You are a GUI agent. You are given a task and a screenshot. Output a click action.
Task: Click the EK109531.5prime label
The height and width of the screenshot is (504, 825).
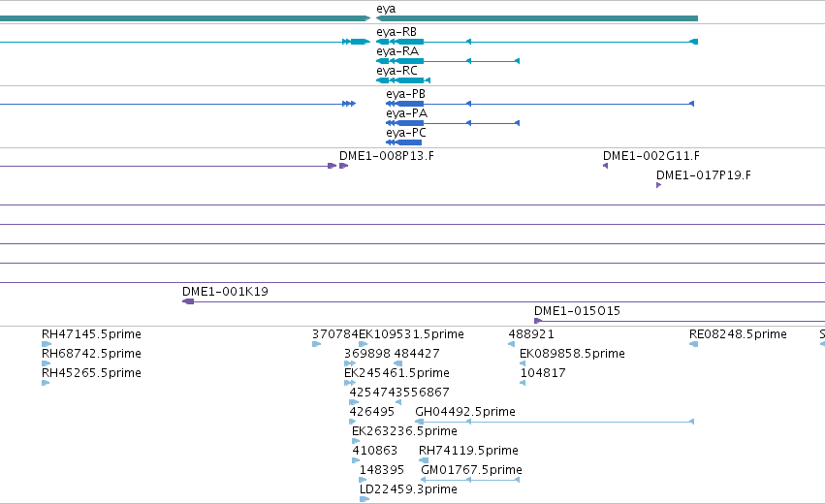point(411,334)
